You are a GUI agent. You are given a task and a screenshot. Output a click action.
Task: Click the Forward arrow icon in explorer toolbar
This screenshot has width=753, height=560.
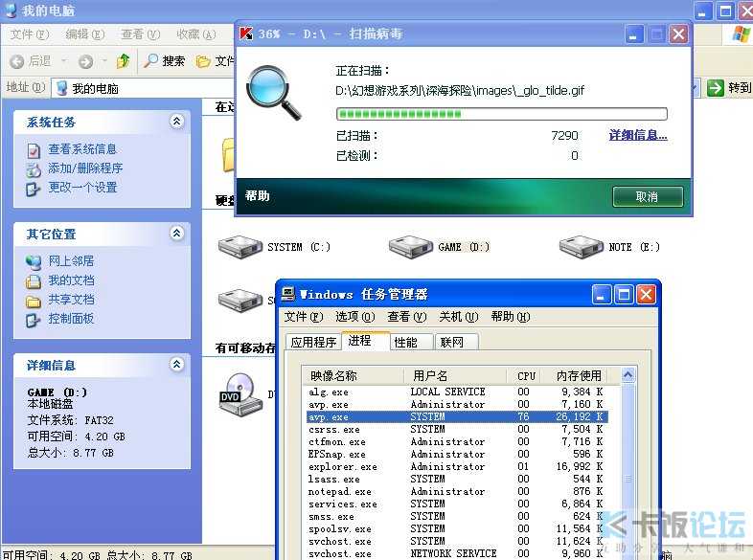point(85,61)
